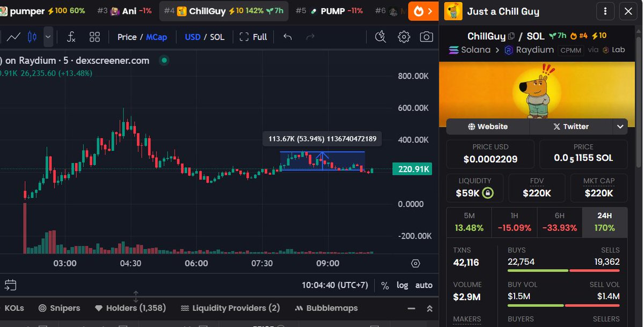Undo the last chart action
Image resolution: width=644 pixels, height=327 pixels.
288,37
